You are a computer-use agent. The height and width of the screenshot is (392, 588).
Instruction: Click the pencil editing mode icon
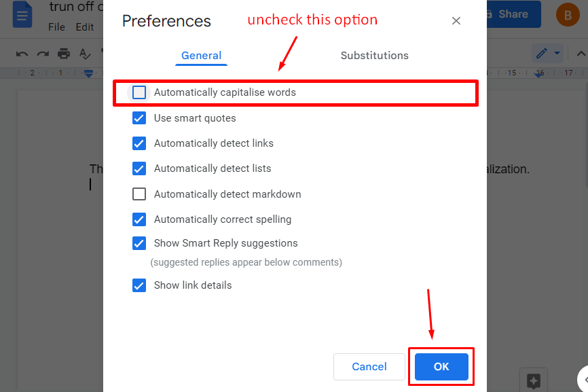tap(542, 53)
